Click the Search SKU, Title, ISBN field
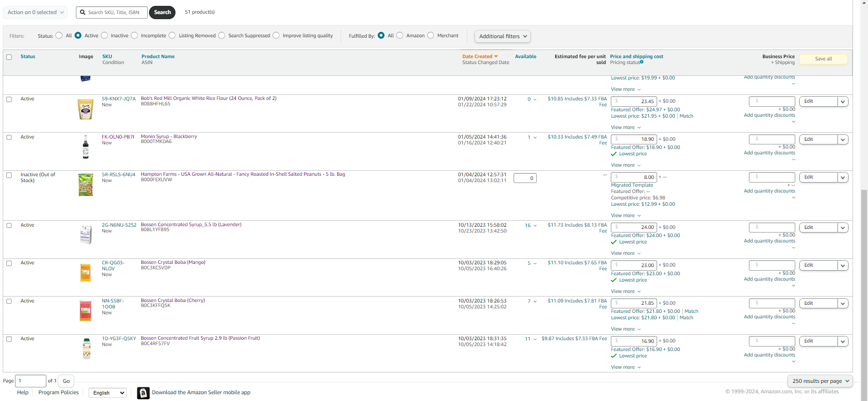 [112, 12]
